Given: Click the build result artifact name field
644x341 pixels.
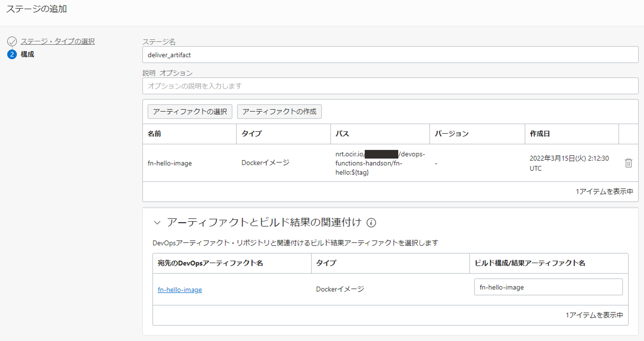Looking at the screenshot, I should [548, 287].
